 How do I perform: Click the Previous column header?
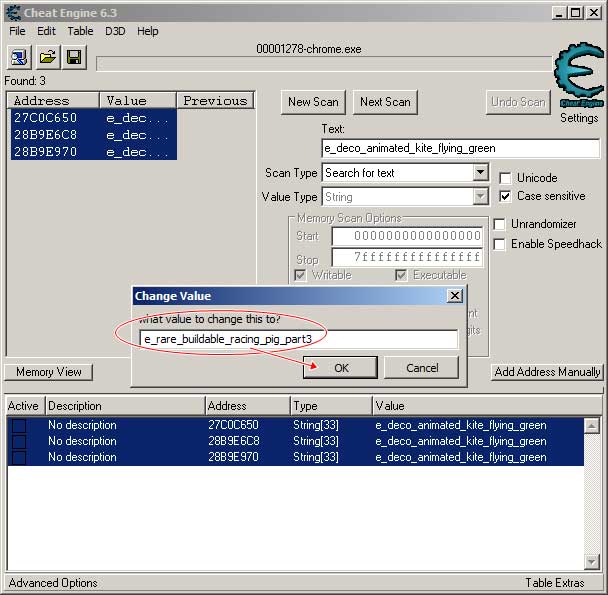point(216,100)
